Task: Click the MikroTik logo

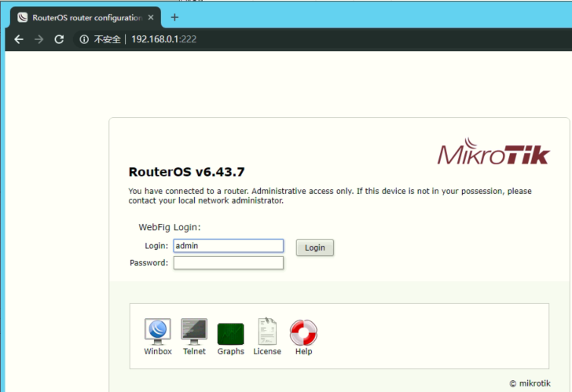Action: [493, 152]
